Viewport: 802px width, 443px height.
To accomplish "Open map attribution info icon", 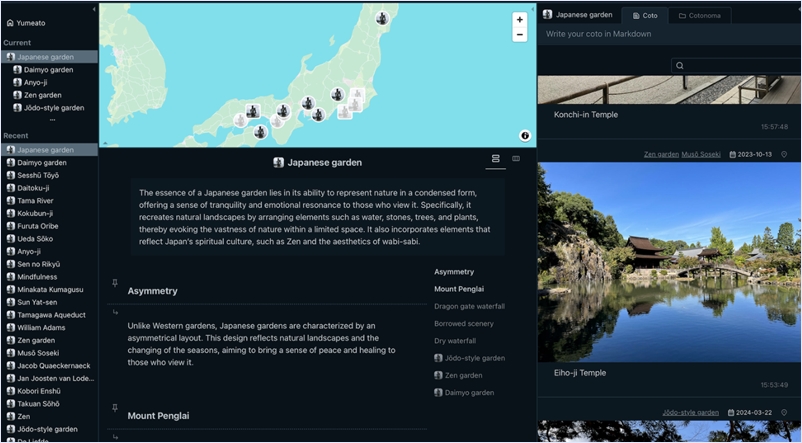I will point(525,135).
